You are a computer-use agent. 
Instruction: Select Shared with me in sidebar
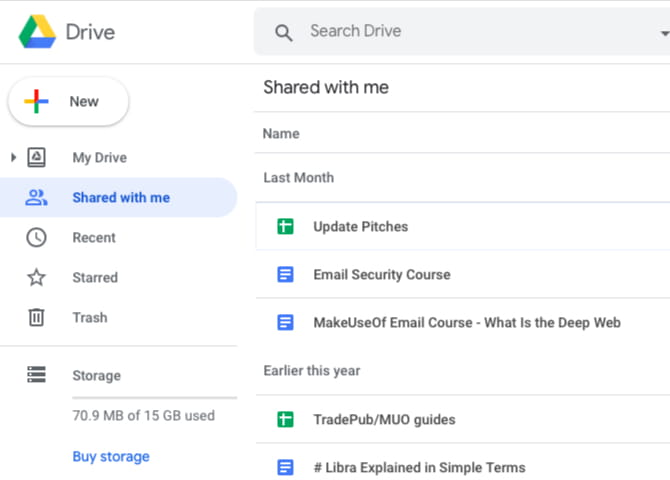(121, 198)
